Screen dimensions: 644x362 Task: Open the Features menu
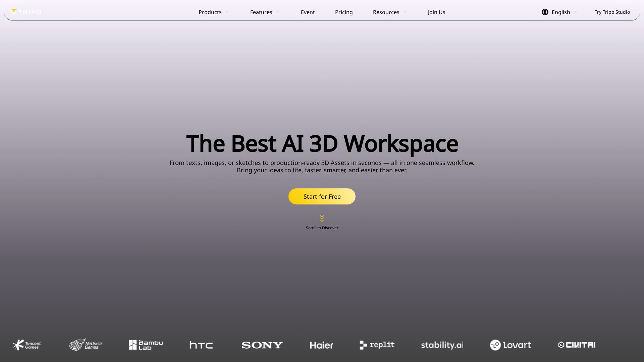[x=261, y=12]
